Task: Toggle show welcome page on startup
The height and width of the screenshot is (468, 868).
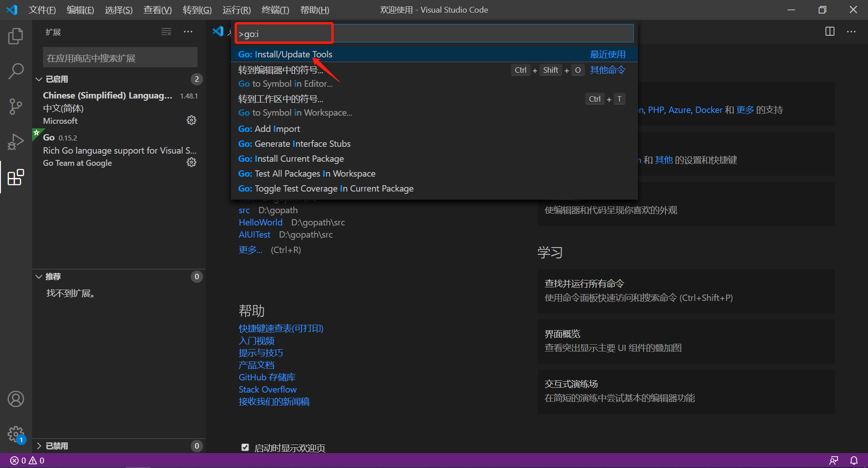Action: pos(245,448)
